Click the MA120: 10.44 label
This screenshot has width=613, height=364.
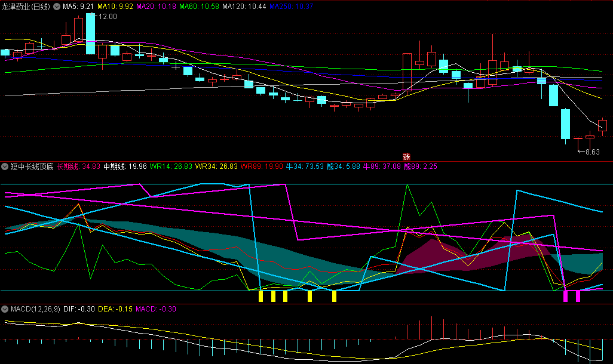[244, 7]
